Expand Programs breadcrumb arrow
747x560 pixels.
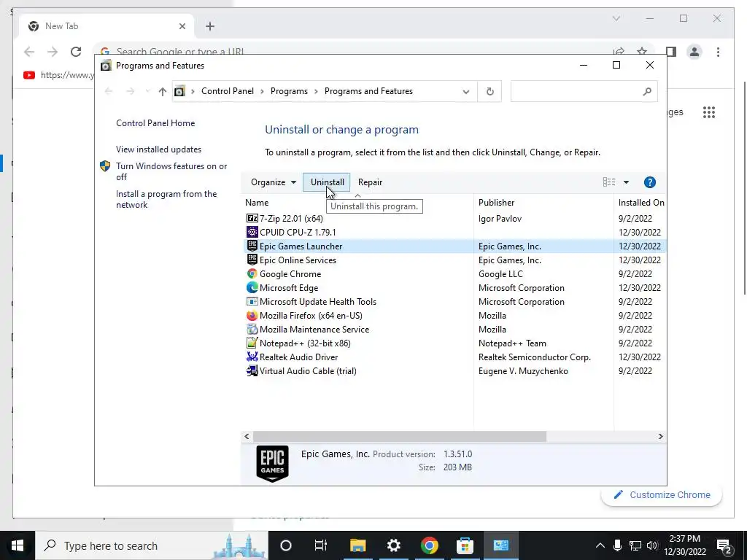[316, 91]
